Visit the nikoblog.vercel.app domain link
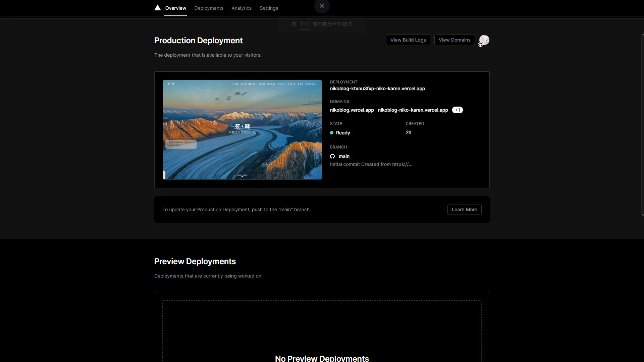The image size is (644, 362). click(x=352, y=110)
